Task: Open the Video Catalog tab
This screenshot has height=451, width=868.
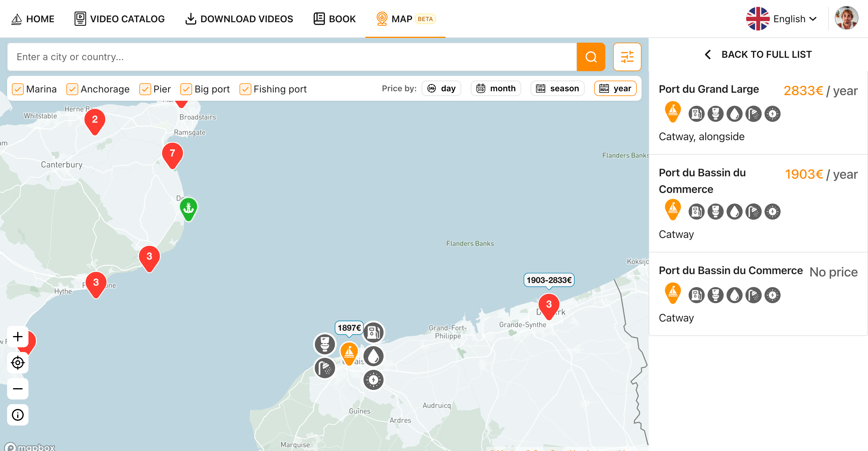Action: tap(120, 19)
